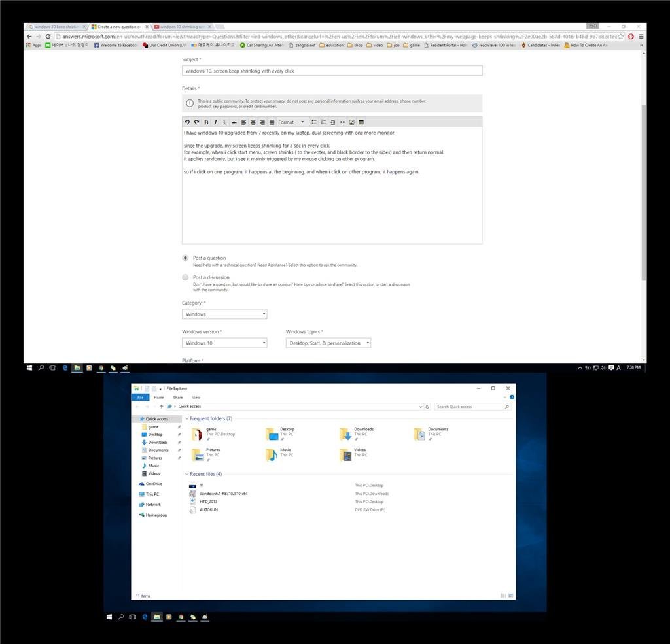Open the Category dropdown showing Windows
Image resolution: width=670 pixels, height=644 pixels.
click(225, 314)
